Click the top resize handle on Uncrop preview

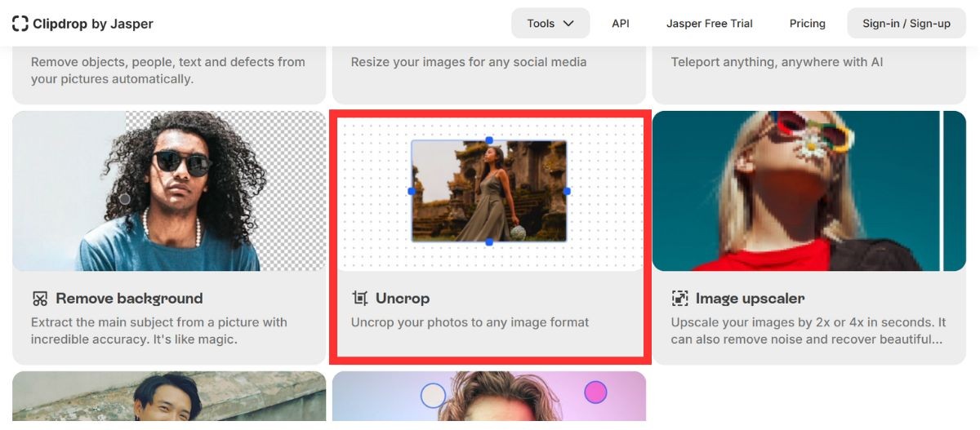click(489, 140)
